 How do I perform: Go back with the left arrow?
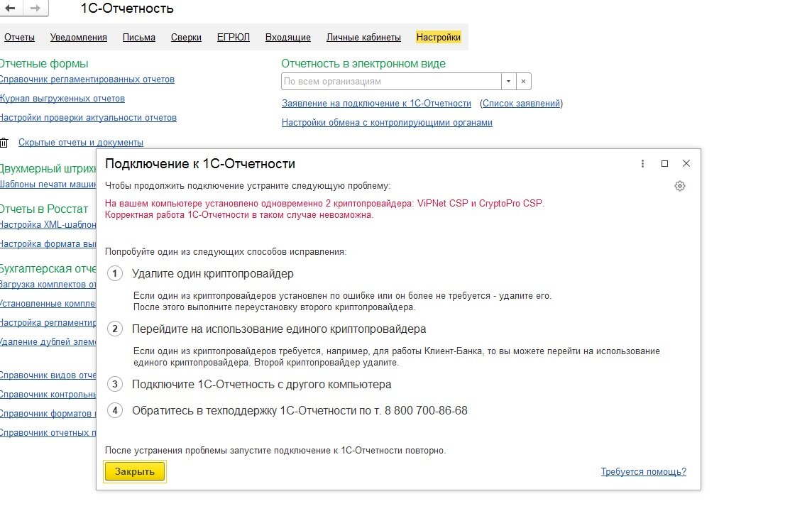coord(11,8)
